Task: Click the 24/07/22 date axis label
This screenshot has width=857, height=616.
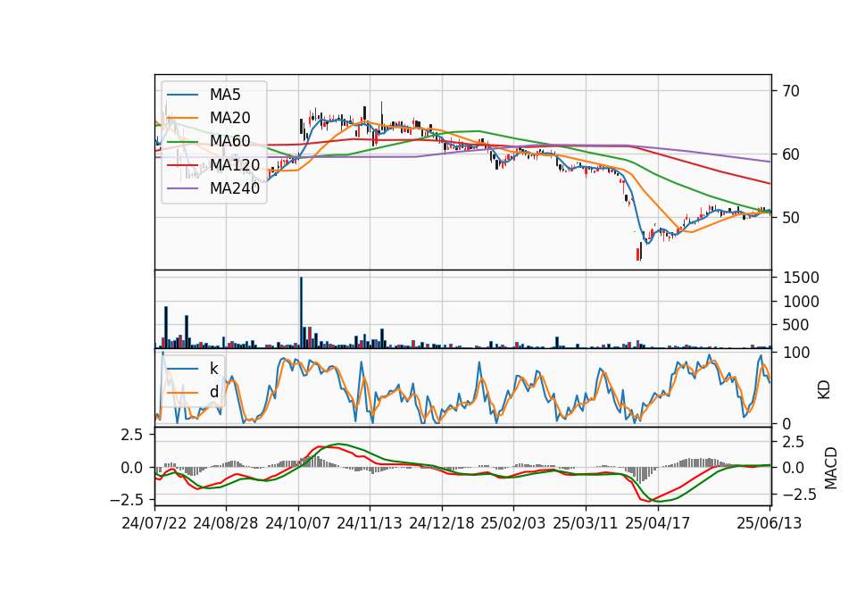Action: click(x=154, y=523)
